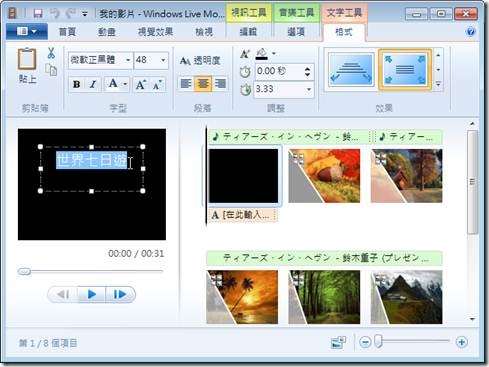Image resolution: width=489 pixels, height=367 pixels.
Task: Toggle Bold text formatting
Action: coord(76,84)
